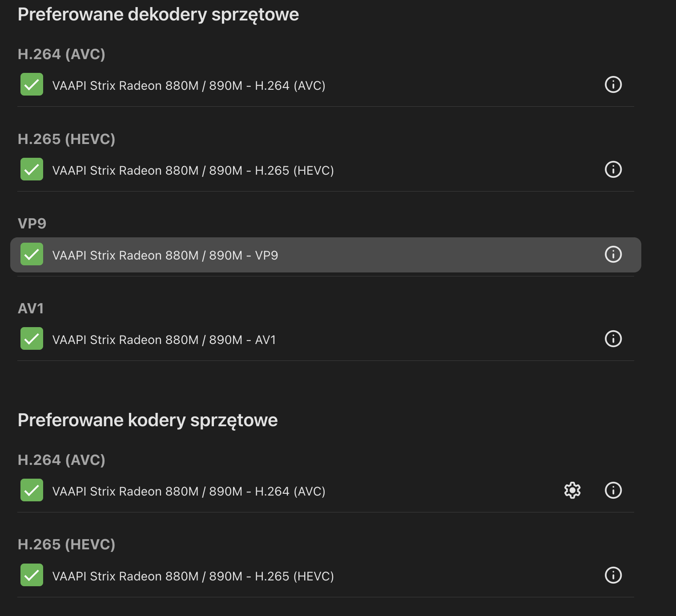Open H.264 (AVC) encoder settings gear
676x616 pixels.
(572, 490)
